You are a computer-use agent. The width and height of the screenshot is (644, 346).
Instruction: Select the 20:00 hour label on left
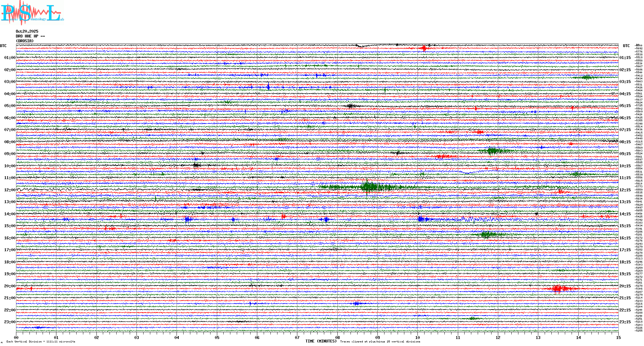click(10, 286)
